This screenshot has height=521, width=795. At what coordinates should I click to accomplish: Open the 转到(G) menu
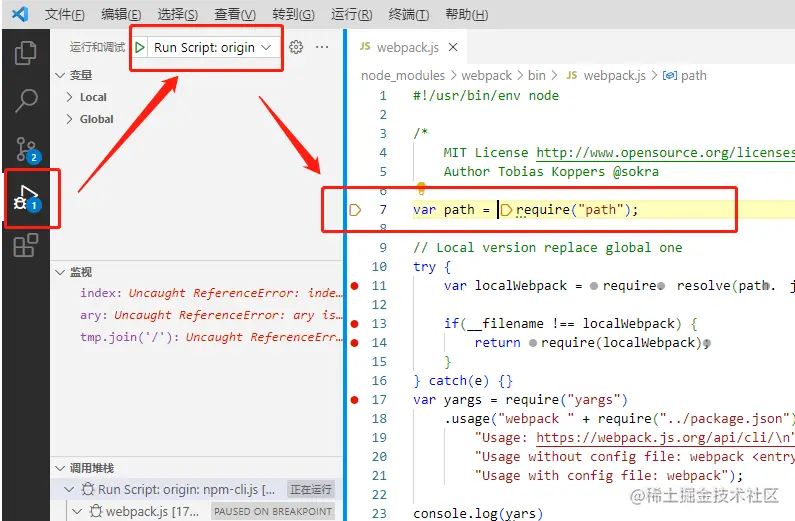tap(293, 14)
